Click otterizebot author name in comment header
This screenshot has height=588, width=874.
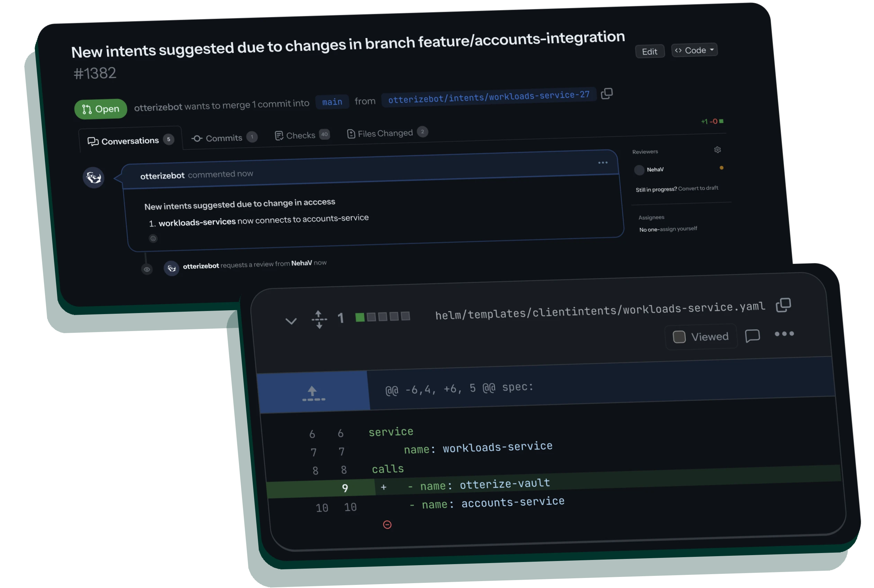[x=162, y=176]
